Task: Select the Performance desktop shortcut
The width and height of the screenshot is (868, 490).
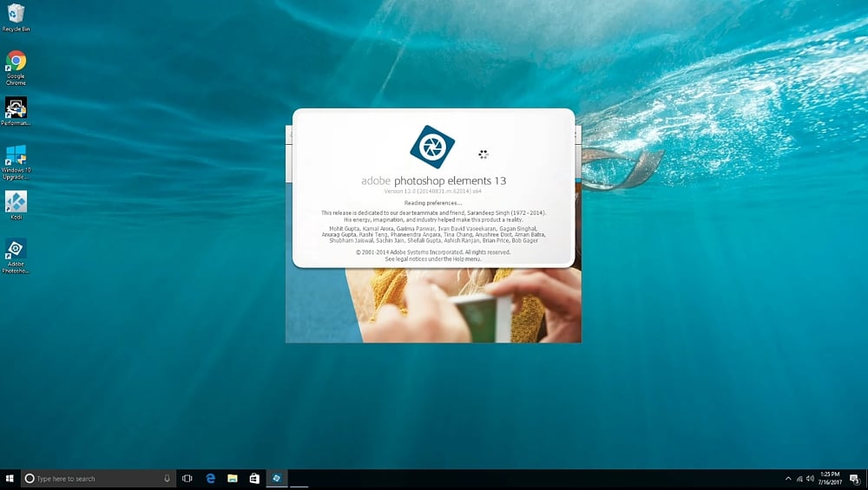Action: [16, 112]
